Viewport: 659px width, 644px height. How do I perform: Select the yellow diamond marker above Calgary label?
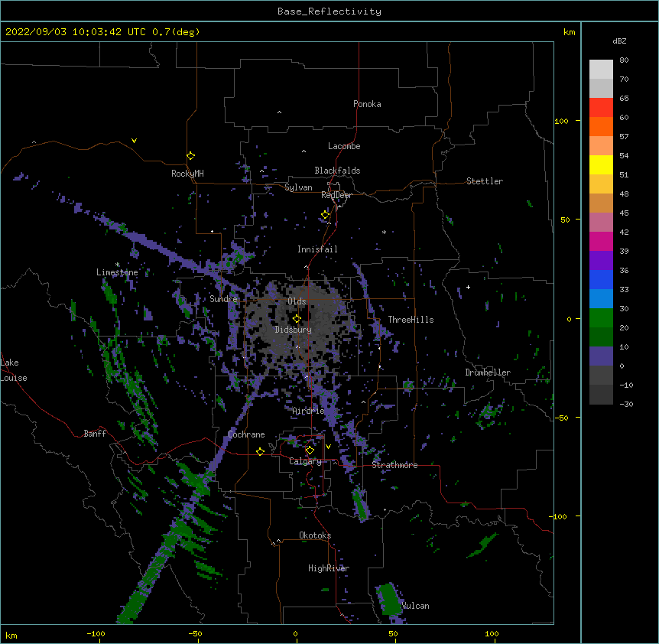tap(310, 450)
